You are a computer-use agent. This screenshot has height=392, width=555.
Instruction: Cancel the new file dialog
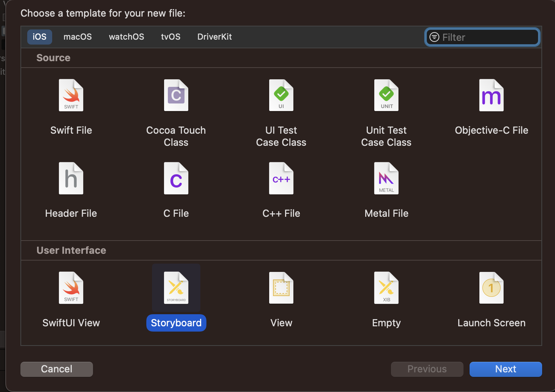tap(57, 369)
